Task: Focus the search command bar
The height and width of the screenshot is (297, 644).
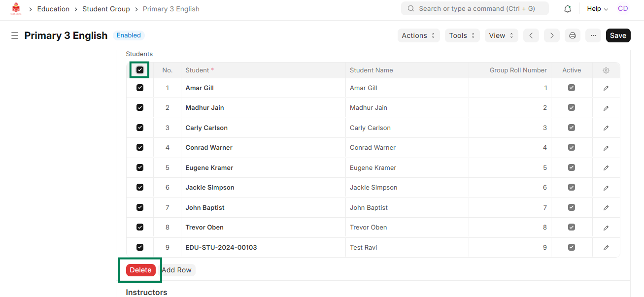Action: [475, 9]
